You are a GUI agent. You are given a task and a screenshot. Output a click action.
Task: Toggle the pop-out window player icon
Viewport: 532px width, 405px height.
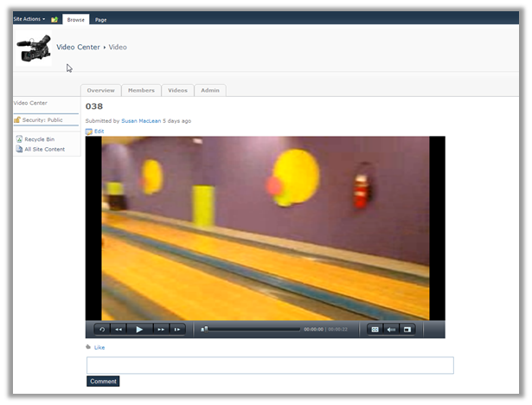(407, 329)
